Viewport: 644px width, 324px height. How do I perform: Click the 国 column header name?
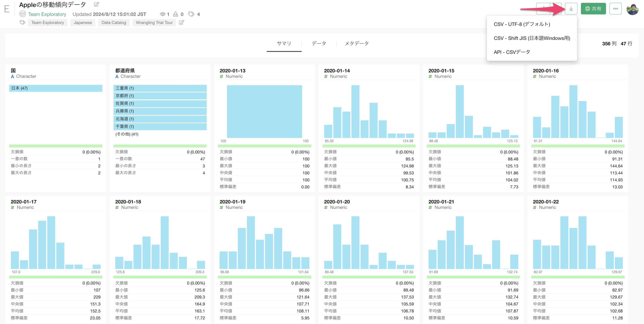[x=13, y=71]
